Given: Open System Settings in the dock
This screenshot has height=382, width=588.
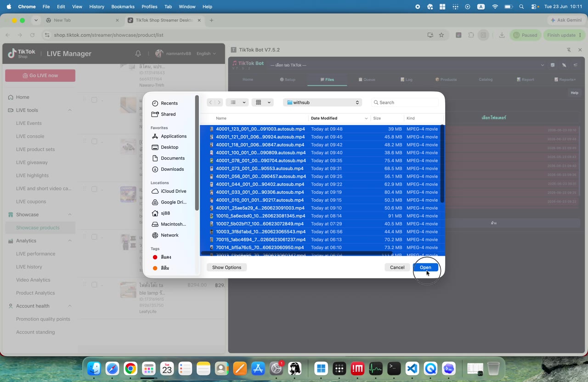Looking at the screenshot, I should 276,368.
